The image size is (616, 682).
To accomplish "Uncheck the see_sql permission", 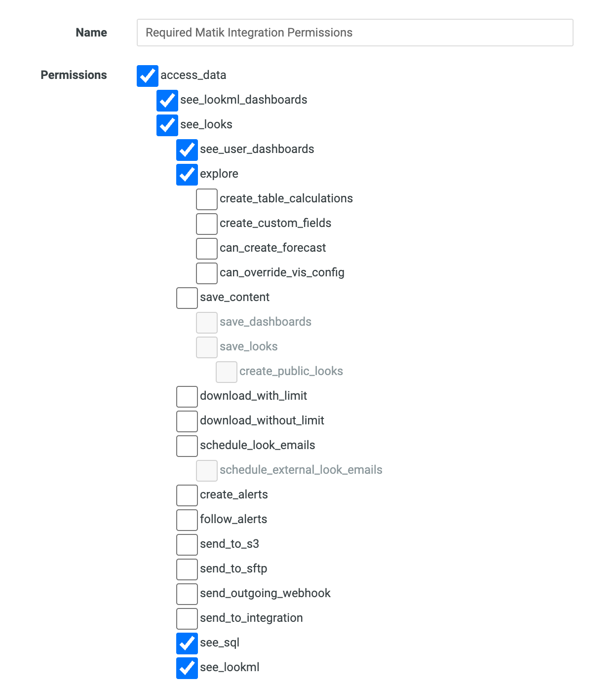I will point(187,643).
